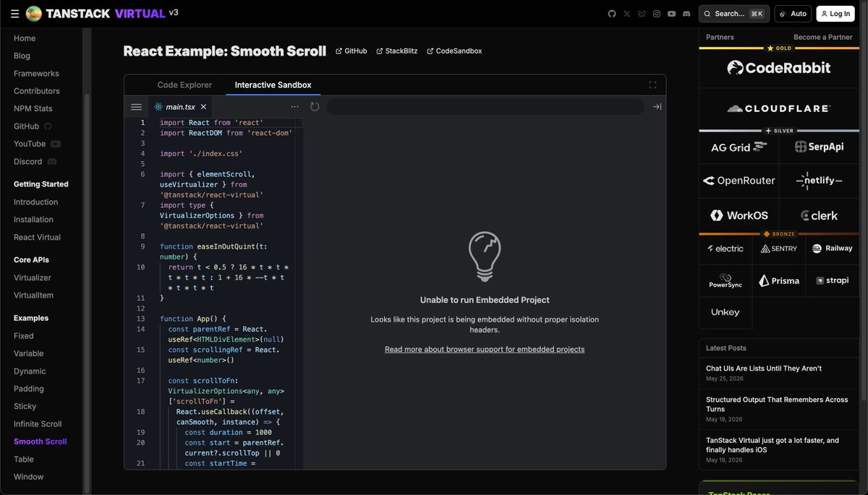Open the GitHub sidebar link
Image resolution: width=868 pixels, height=495 pixels.
pos(33,126)
